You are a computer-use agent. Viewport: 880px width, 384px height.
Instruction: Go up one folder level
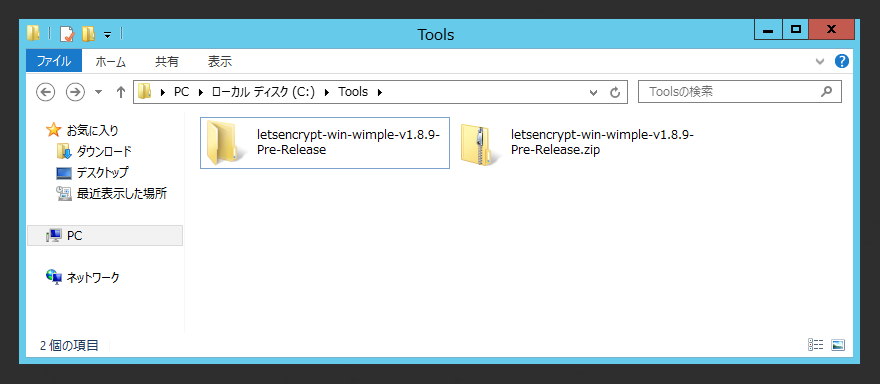[x=120, y=92]
